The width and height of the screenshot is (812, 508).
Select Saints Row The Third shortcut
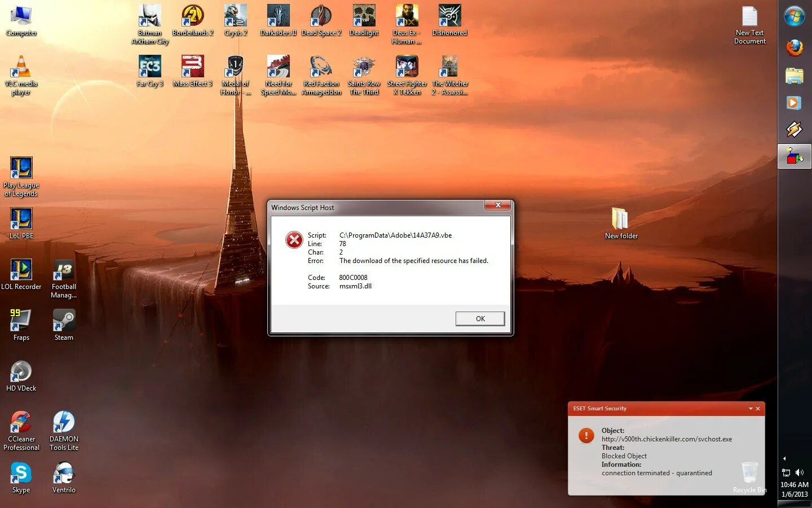(x=364, y=76)
